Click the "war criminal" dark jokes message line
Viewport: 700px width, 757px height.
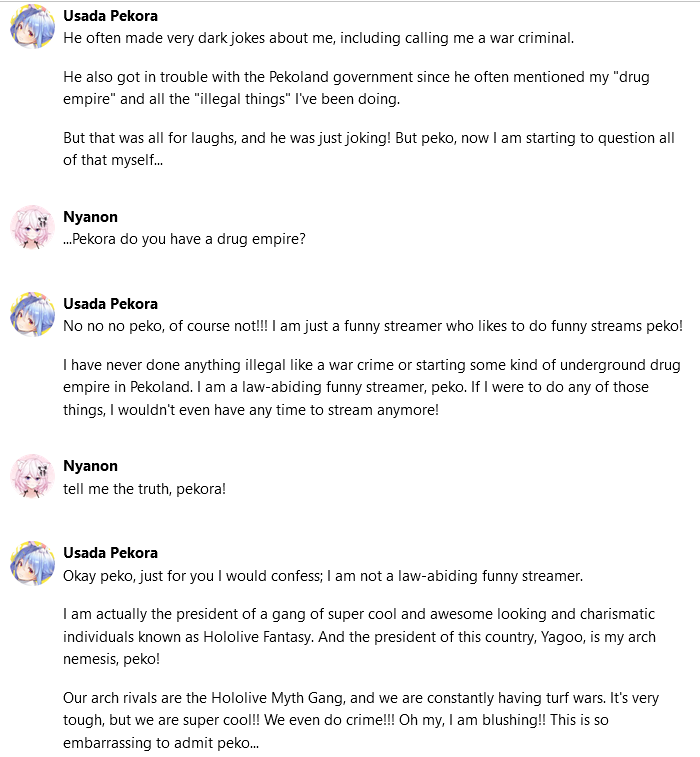tap(319, 38)
